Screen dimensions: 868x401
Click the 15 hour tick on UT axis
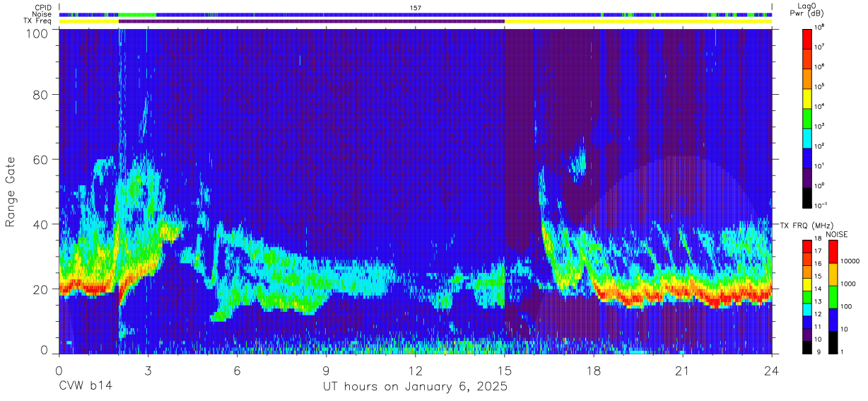(505, 370)
